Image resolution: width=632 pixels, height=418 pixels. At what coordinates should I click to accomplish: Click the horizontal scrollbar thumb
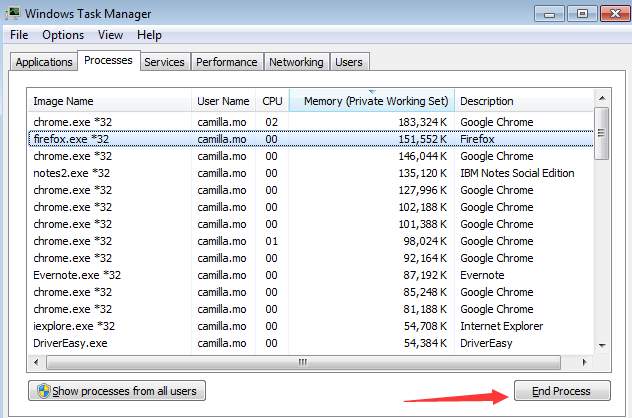[304, 362]
